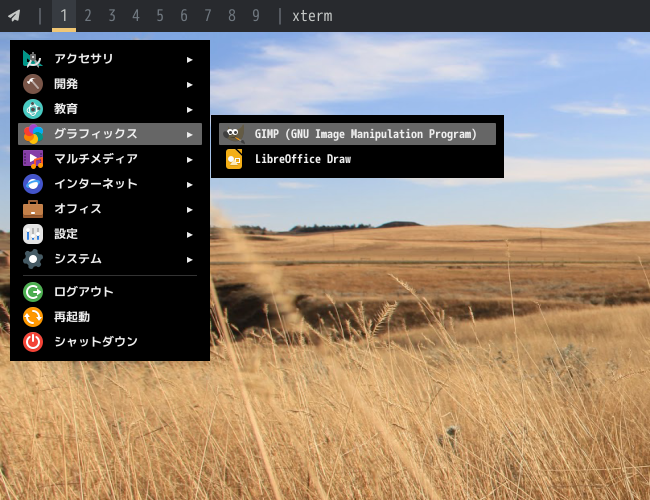650x500 pixels.
Task: Launch LibreOffice Draw from submenu
Action: (x=357, y=159)
